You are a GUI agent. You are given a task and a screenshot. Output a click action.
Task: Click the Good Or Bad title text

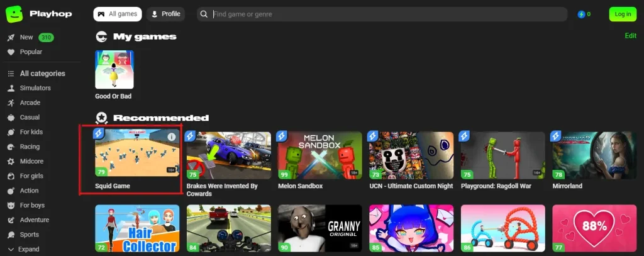[113, 97]
